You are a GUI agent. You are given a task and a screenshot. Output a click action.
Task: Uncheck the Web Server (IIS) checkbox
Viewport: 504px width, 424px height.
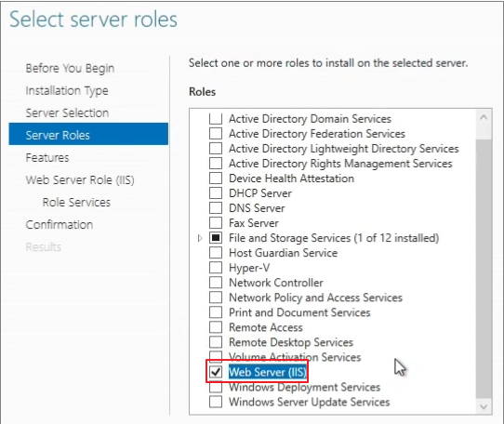tap(216, 372)
